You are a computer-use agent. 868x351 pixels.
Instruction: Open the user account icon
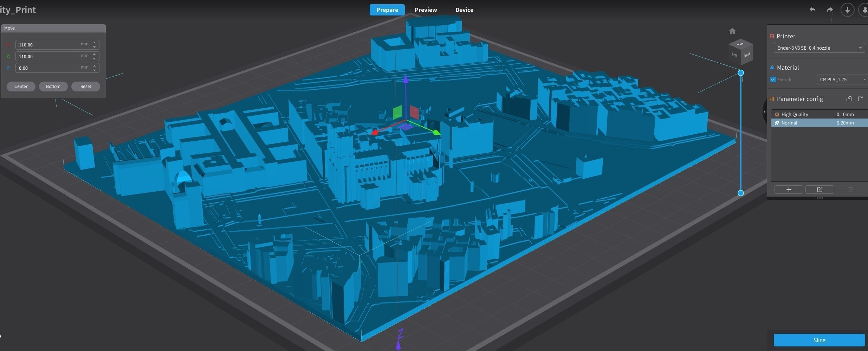(864, 10)
